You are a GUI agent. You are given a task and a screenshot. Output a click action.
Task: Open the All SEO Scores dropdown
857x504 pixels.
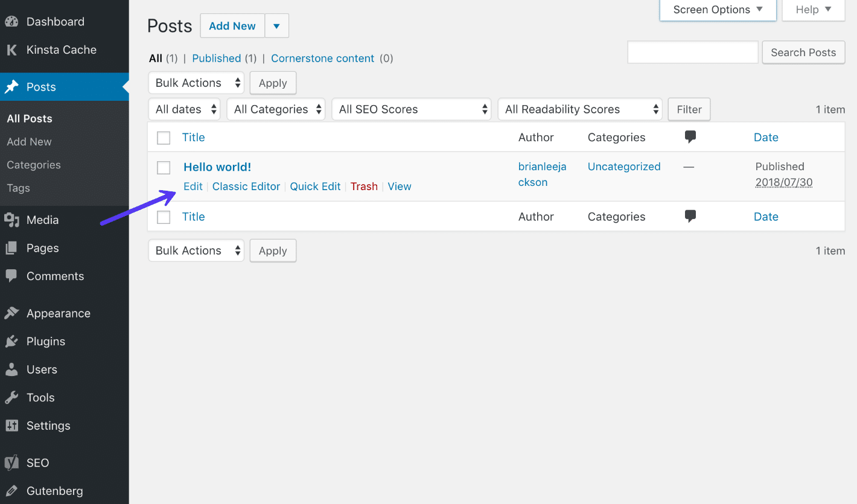[412, 109]
